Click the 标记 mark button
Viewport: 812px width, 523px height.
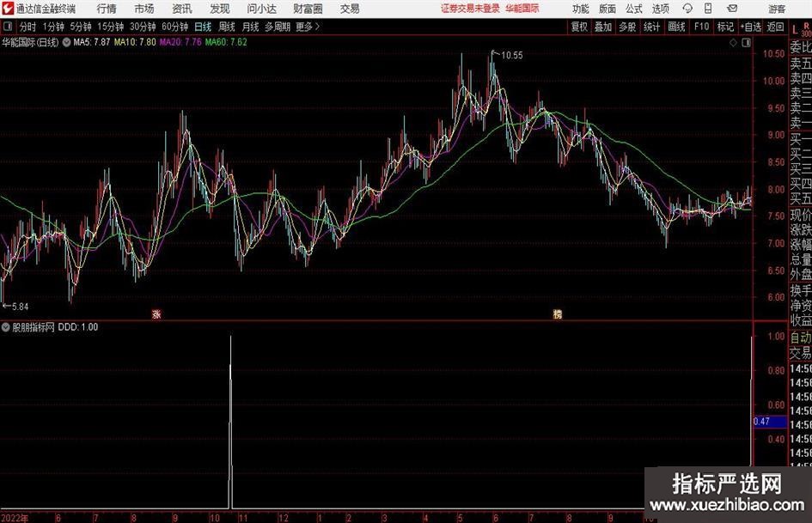725,27
